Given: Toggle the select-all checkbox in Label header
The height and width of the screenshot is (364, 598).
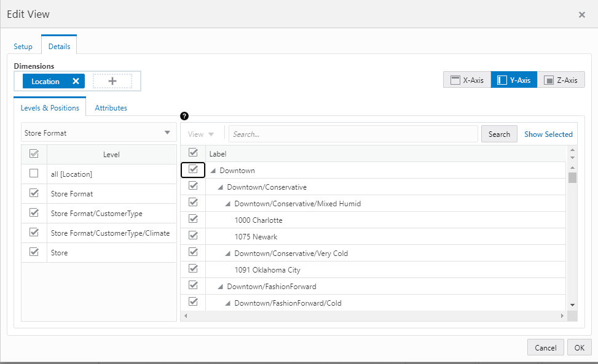Looking at the screenshot, I should coord(194,153).
